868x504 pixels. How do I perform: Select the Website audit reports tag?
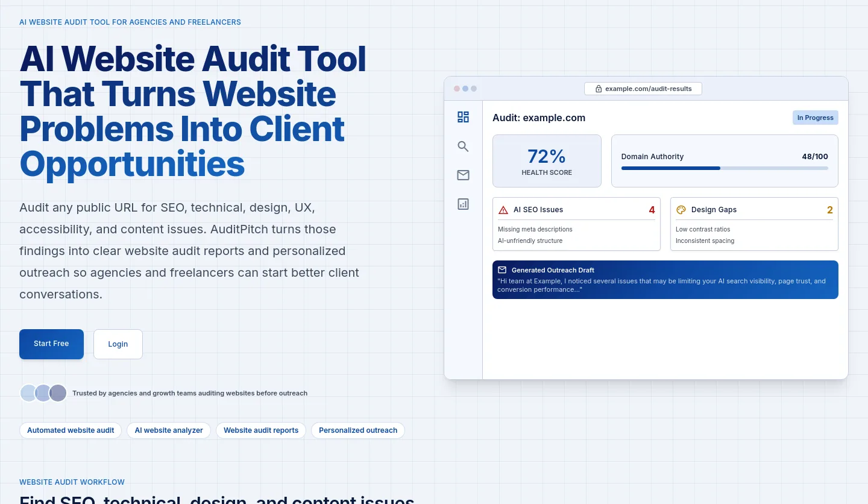tap(261, 430)
